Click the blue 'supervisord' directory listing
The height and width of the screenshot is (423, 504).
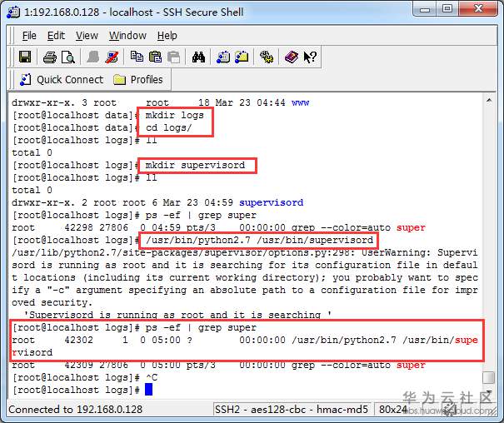[x=271, y=202]
